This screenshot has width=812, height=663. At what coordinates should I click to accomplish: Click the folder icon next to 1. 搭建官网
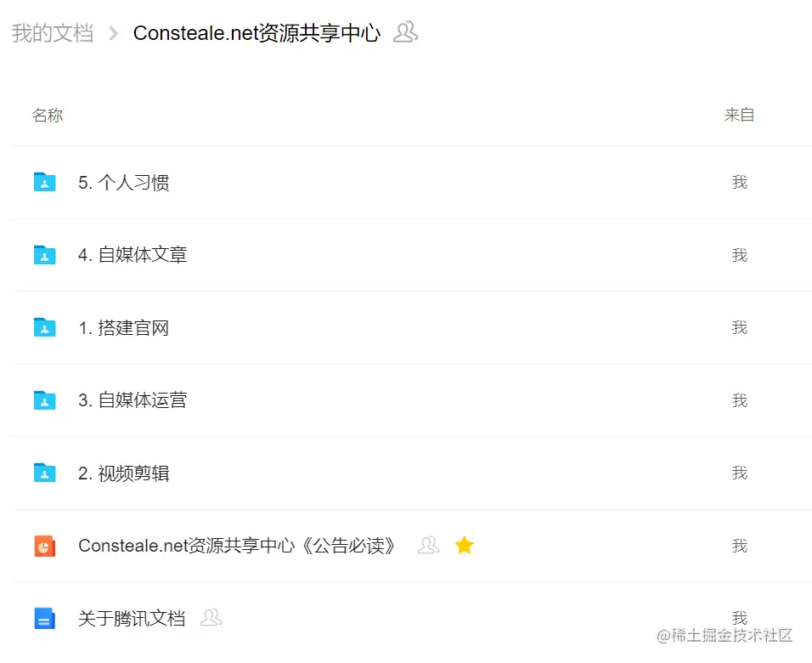(44, 328)
